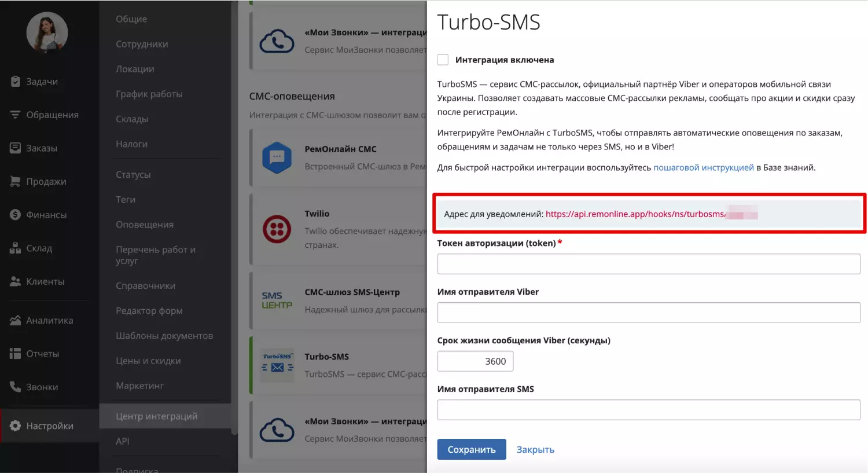Open Настройки in the left sidebar
The width and height of the screenshot is (868, 473).
[50, 426]
